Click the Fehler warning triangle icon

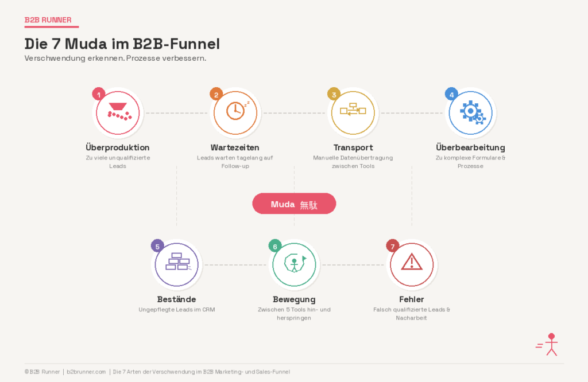pos(412,264)
